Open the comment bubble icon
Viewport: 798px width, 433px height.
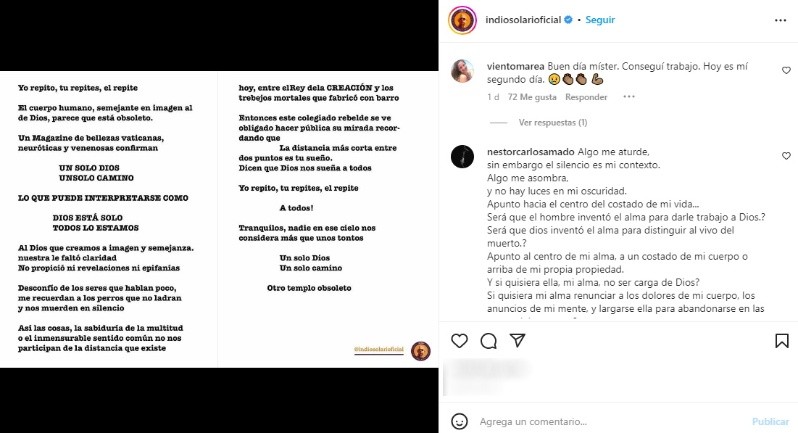tap(489, 341)
